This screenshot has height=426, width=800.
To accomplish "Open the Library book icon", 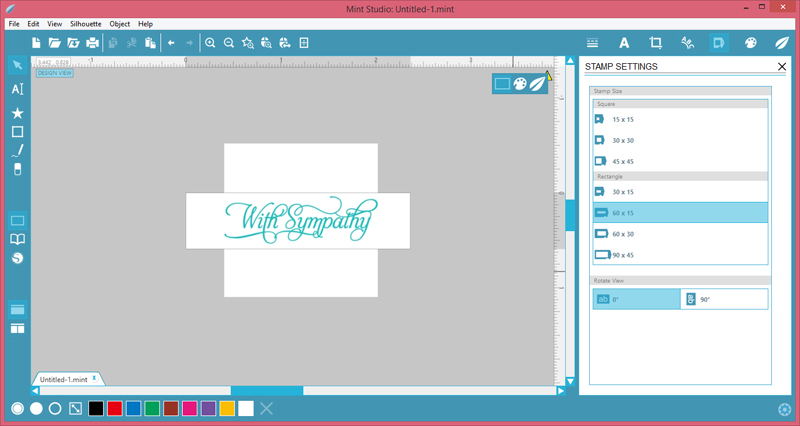I will pyautogui.click(x=17, y=240).
